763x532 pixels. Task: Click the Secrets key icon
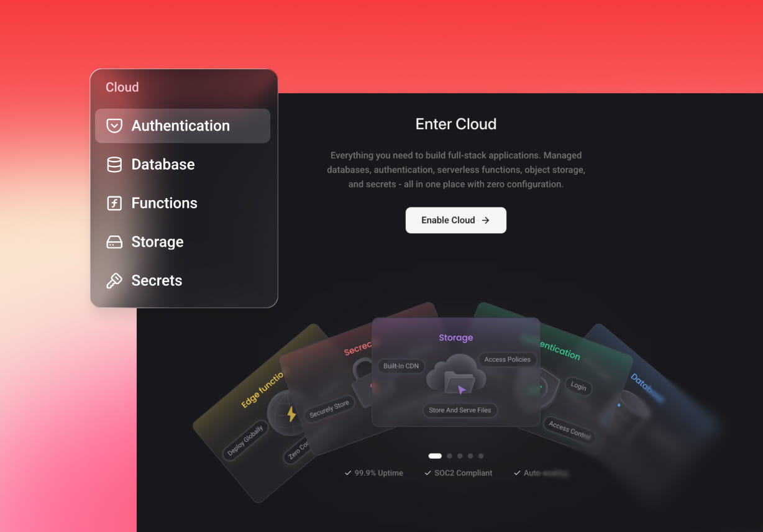coord(114,281)
